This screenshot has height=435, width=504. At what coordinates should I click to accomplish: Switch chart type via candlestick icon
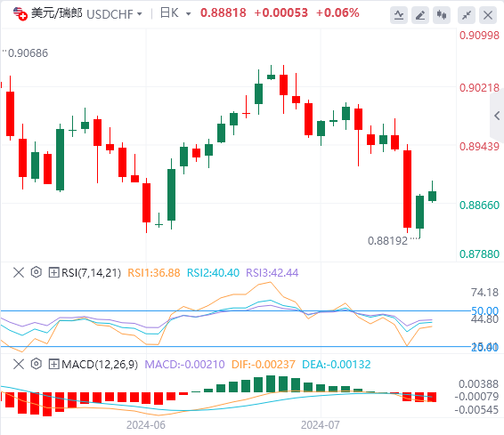442,15
